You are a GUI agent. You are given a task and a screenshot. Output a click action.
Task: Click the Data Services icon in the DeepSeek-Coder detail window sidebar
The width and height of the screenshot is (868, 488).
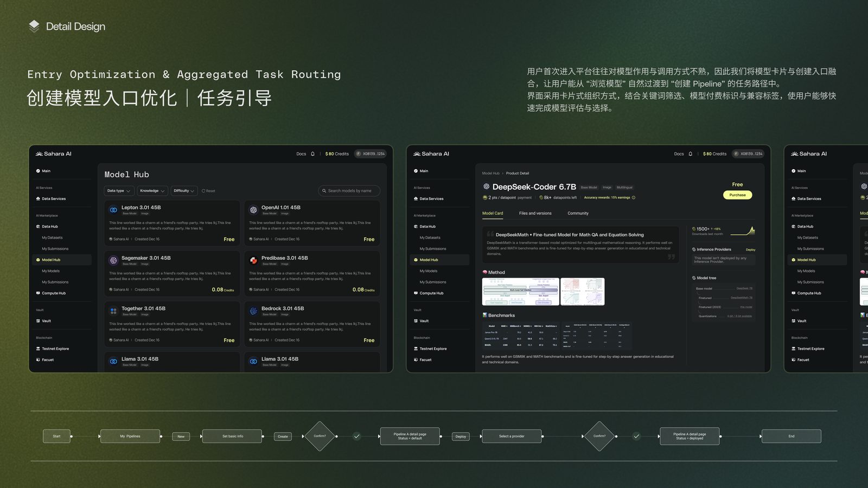(416, 199)
